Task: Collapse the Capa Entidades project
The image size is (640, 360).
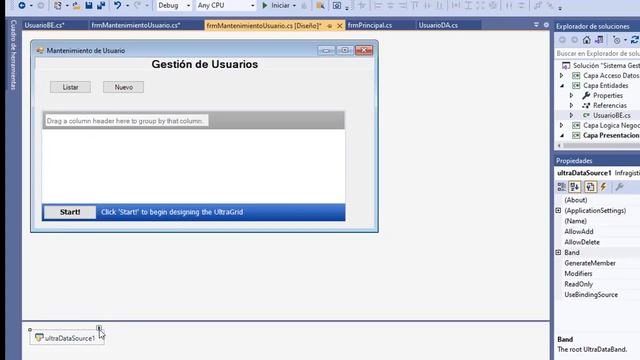Action: coord(562,86)
